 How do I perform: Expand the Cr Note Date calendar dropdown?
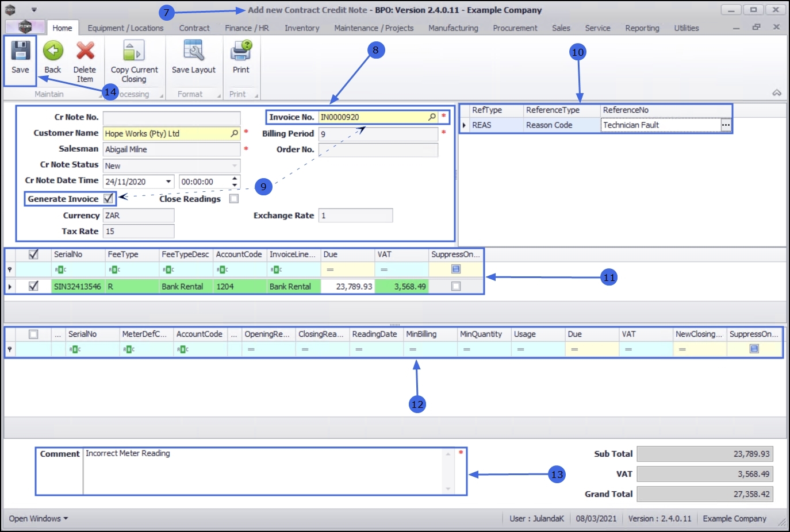(x=168, y=182)
